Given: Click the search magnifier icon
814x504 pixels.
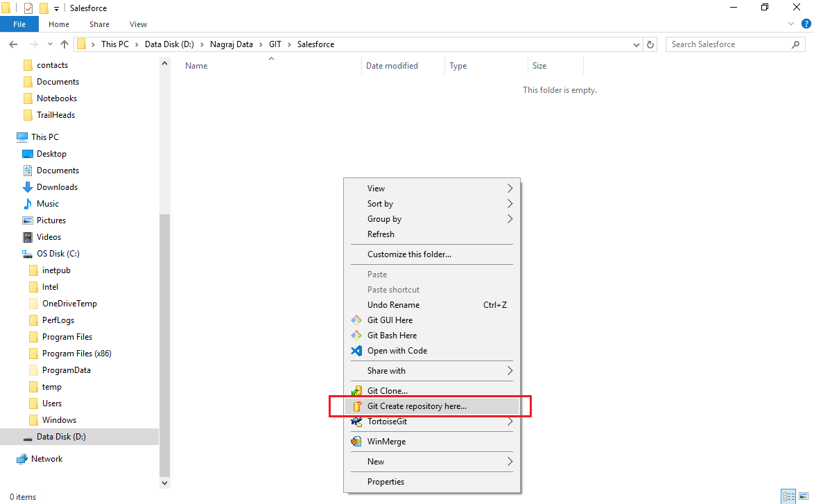Looking at the screenshot, I should (x=795, y=44).
